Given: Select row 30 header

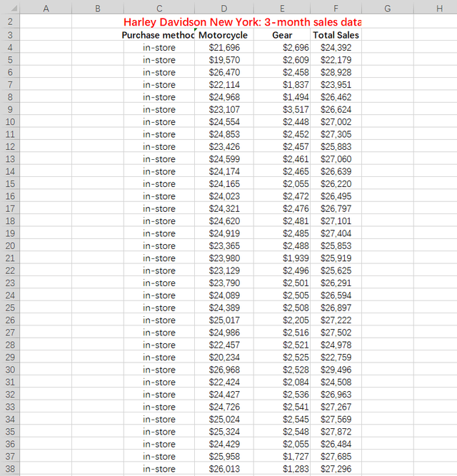Looking at the screenshot, I should click(x=10, y=370).
